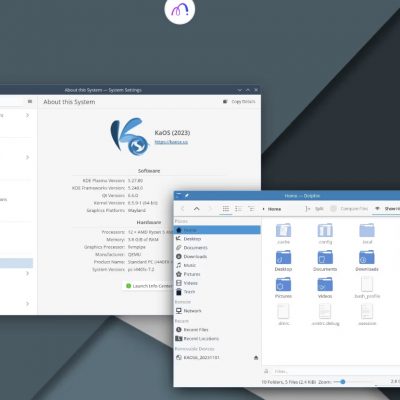Select Downloads in the Places sidebar
Screen dimensions: 400x400
click(x=217, y=256)
